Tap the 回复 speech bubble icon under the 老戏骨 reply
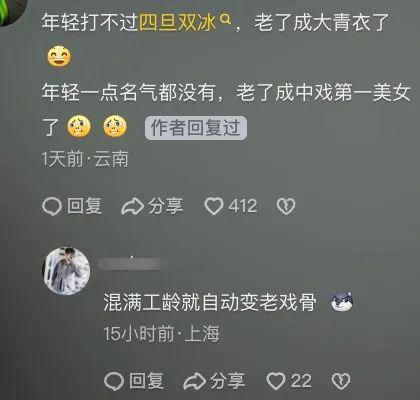 point(114,381)
